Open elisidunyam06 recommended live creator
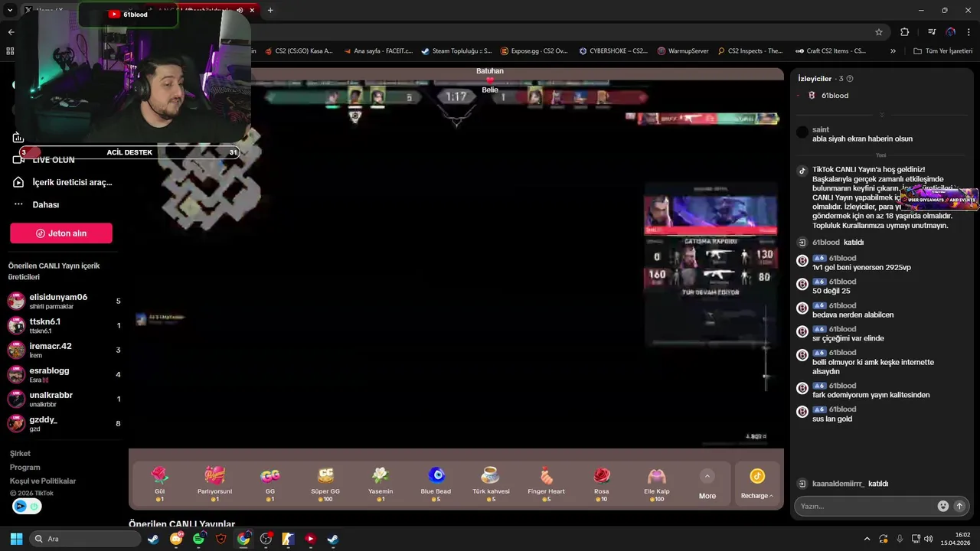980x551 pixels. (64, 301)
